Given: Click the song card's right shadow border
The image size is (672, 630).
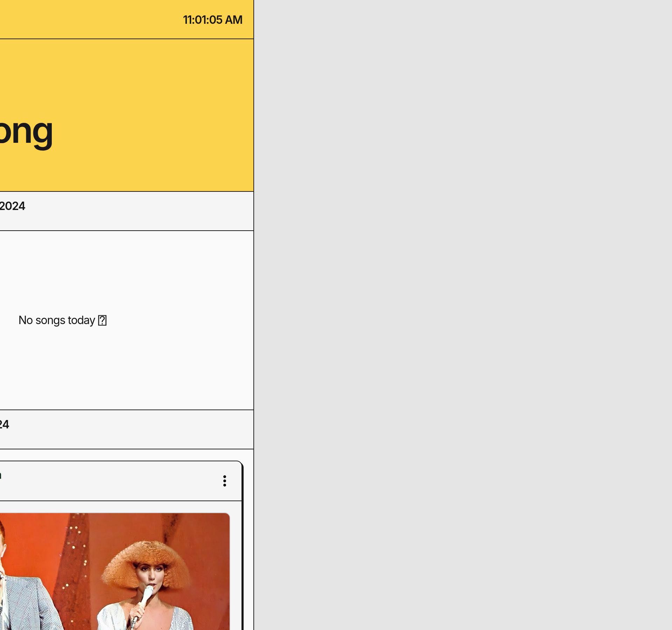Looking at the screenshot, I should (242, 560).
